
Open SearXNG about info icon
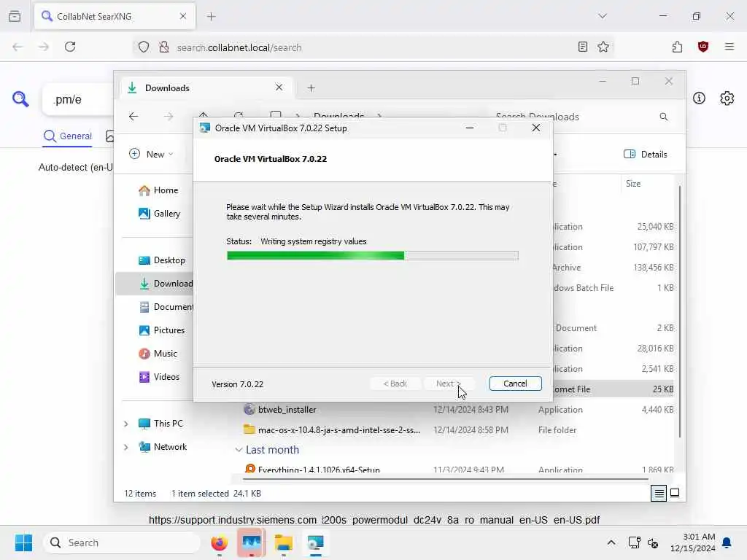click(699, 98)
